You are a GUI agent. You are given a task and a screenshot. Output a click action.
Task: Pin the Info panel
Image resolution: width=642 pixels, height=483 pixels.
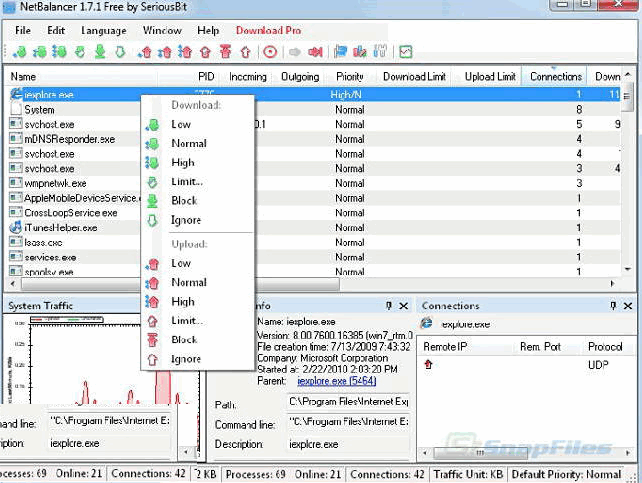point(389,306)
